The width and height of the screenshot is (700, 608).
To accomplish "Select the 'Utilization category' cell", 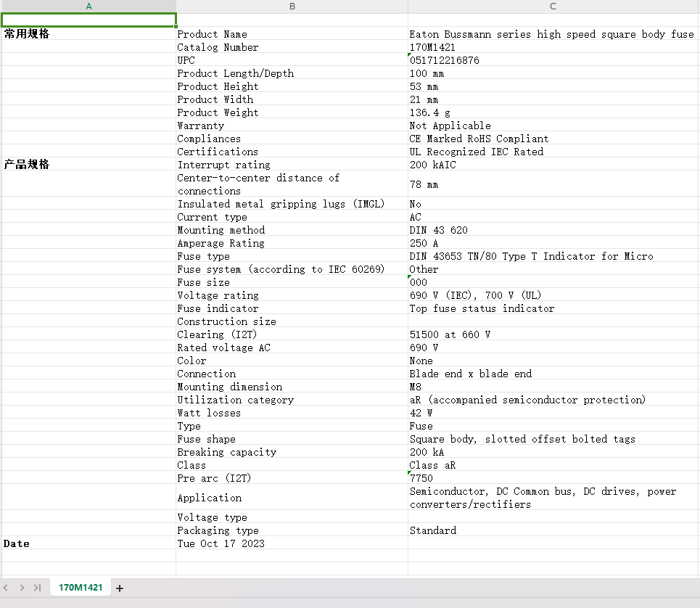I will pos(292,400).
